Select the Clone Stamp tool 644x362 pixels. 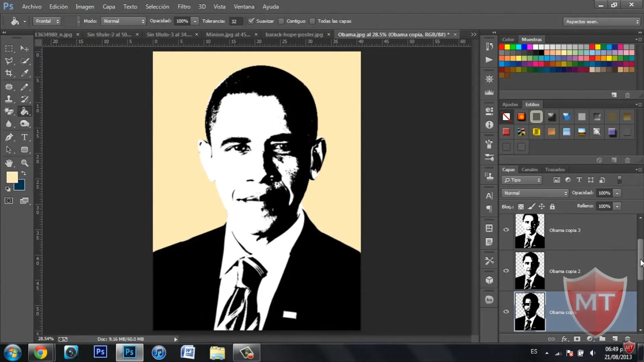pyautogui.click(x=9, y=99)
